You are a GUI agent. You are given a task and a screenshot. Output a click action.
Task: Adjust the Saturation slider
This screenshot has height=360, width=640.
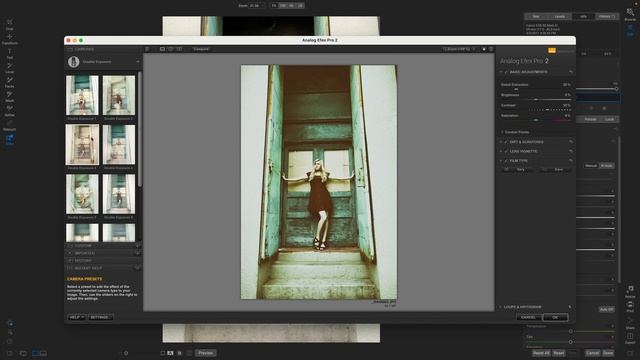pos(536,120)
